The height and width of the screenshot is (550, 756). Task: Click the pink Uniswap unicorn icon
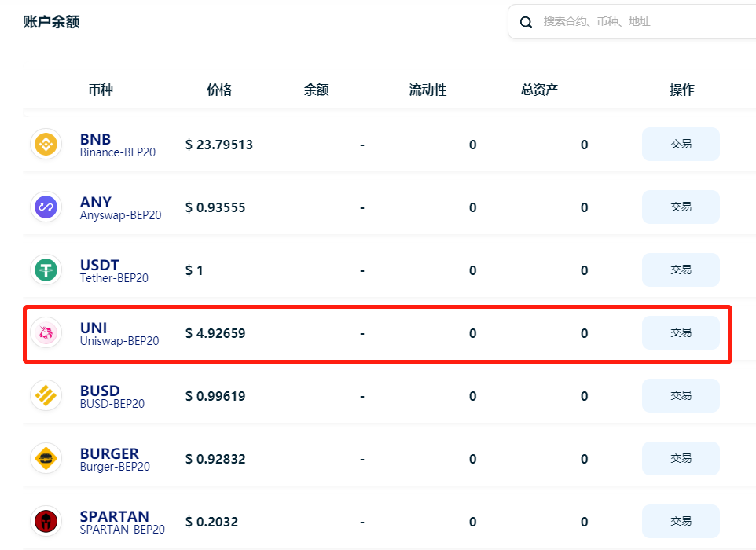[x=46, y=333]
